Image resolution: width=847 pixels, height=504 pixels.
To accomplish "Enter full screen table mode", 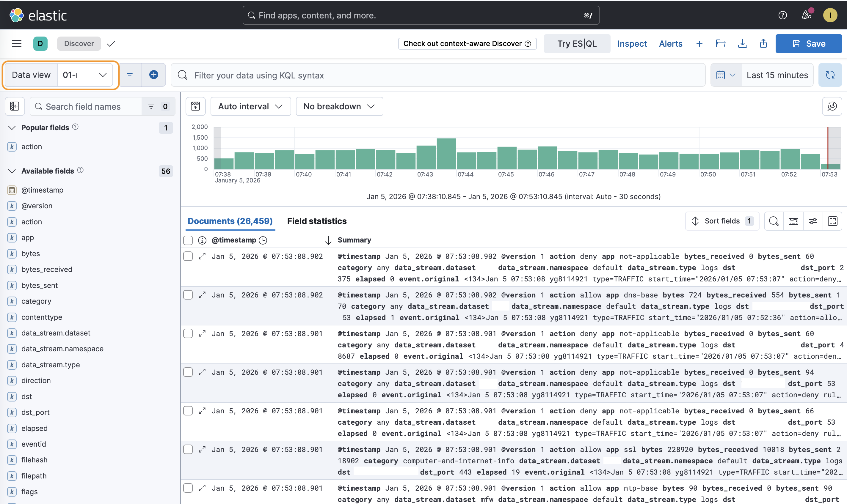I will point(832,221).
